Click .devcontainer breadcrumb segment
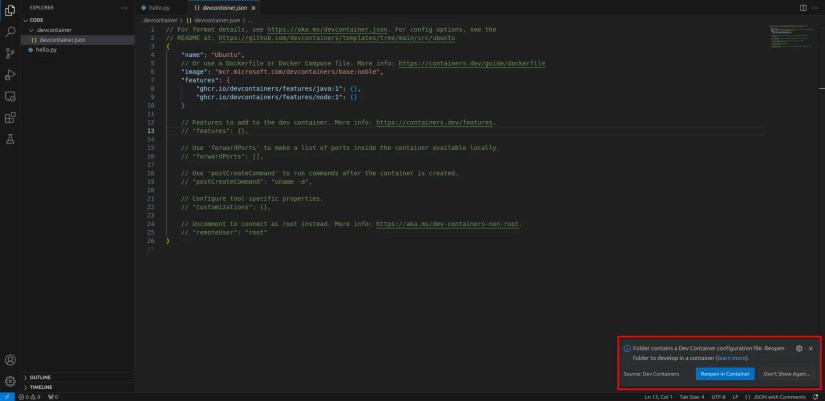The height and width of the screenshot is (401, 825). pyautogui.click(x=160, y=20)
